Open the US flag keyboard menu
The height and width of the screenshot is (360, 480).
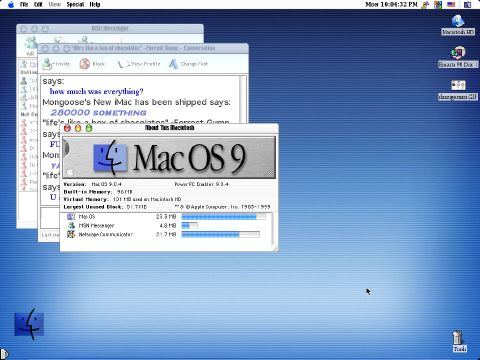click(x=451, y=4)
